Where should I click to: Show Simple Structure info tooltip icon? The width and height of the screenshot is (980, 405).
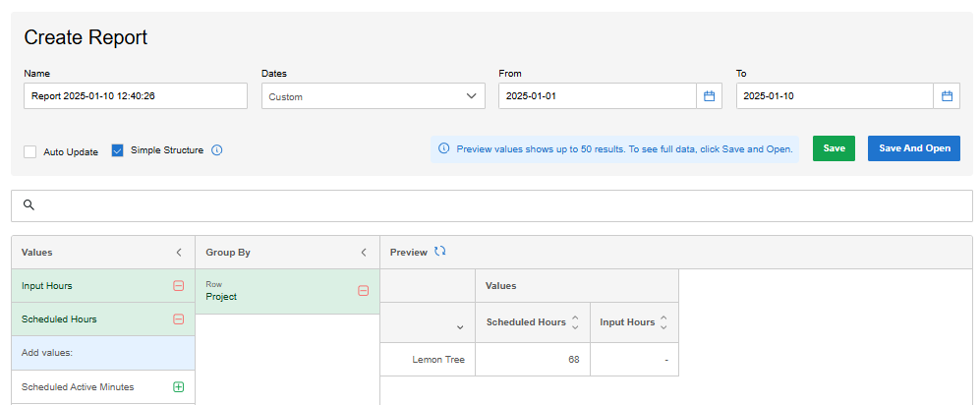tap(217, 150)
